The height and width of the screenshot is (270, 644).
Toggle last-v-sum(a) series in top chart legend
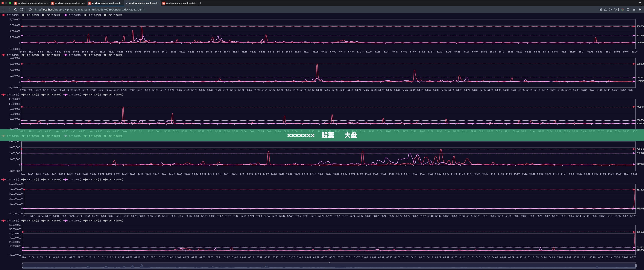coord(113,15)
